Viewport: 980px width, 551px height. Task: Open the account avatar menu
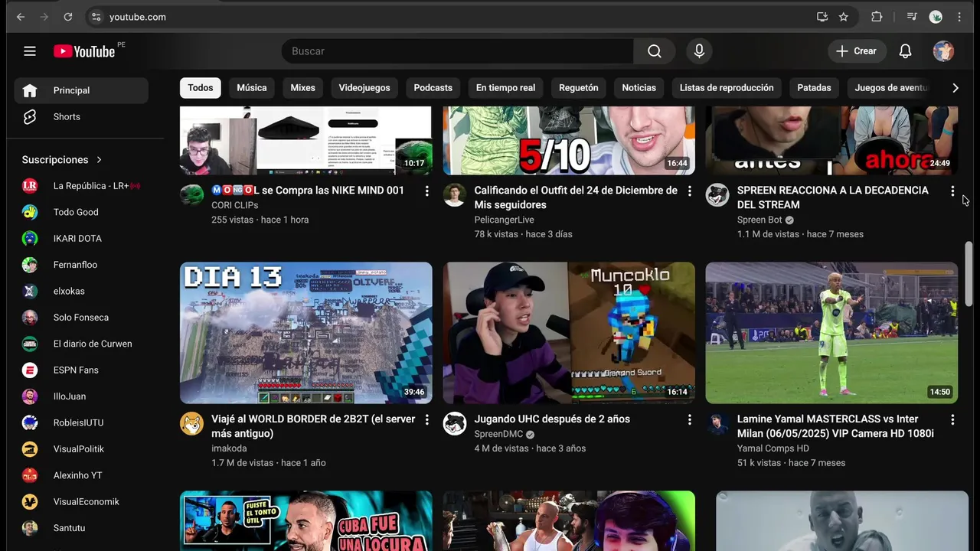pos(943,51)
